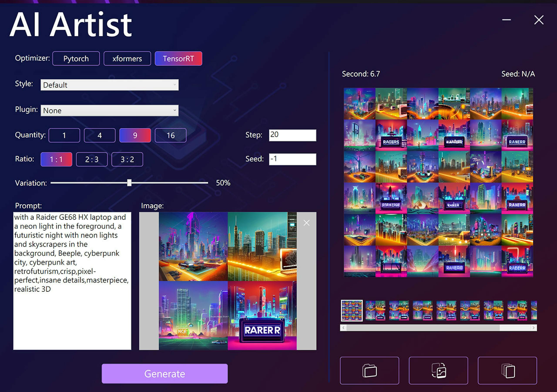Click the 'Seed: N/A' result text
This screenshot has width=557, height=392.
[518, 74]
